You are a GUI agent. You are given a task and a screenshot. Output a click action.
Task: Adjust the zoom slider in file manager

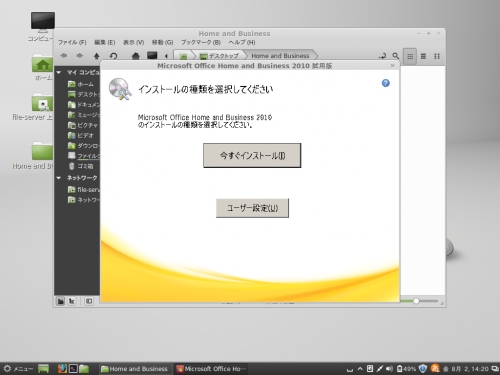[x=416, y=301]
